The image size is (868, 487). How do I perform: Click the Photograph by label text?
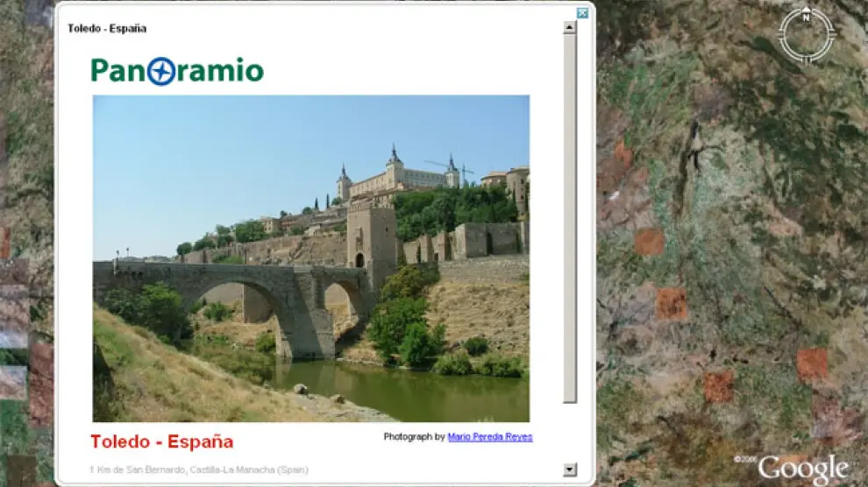tap(414, 437)
